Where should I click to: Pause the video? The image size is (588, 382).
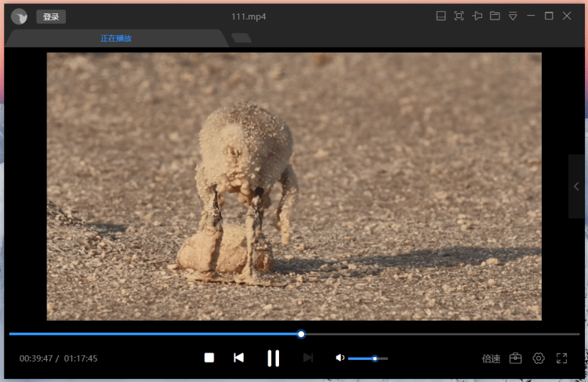274,358
